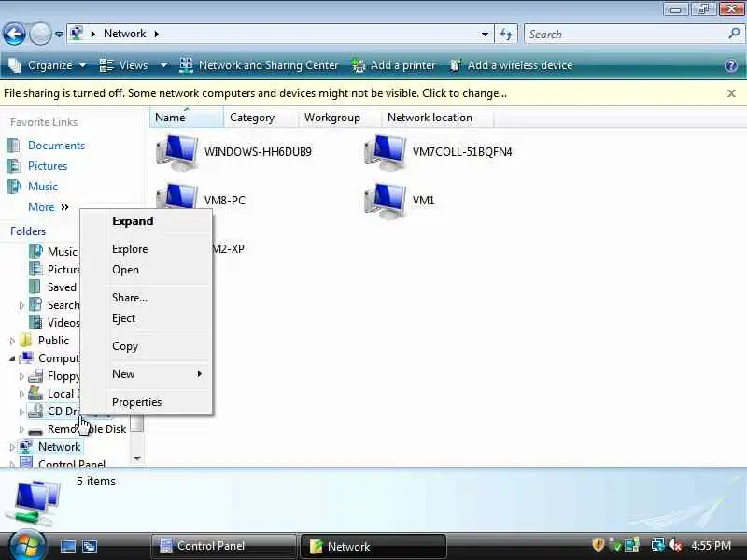Screen dimensions: 747x560
Task: Choose Explore from context menu
Action: pos(130,249)
